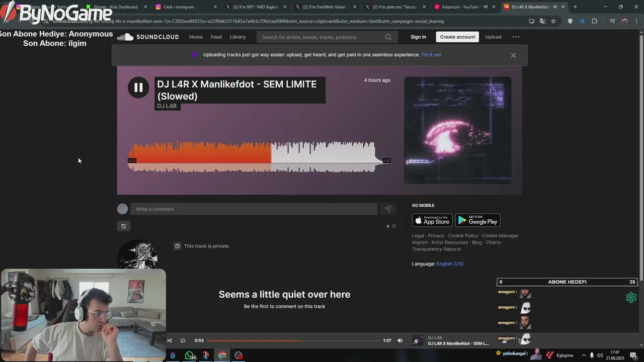Image resolution: width=644 pixels, height=362 pixels.
Task: Open the Transparency Reports footer link
Action: tap(436, 249)
